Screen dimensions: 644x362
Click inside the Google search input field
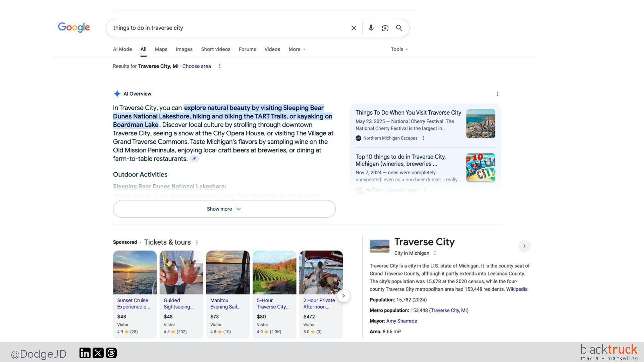228,28
